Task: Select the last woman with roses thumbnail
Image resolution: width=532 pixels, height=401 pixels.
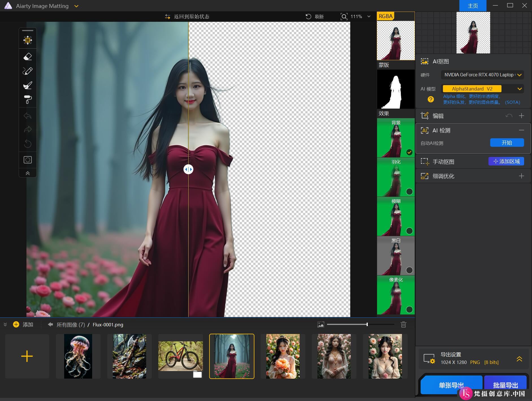Action: [385, 356]
